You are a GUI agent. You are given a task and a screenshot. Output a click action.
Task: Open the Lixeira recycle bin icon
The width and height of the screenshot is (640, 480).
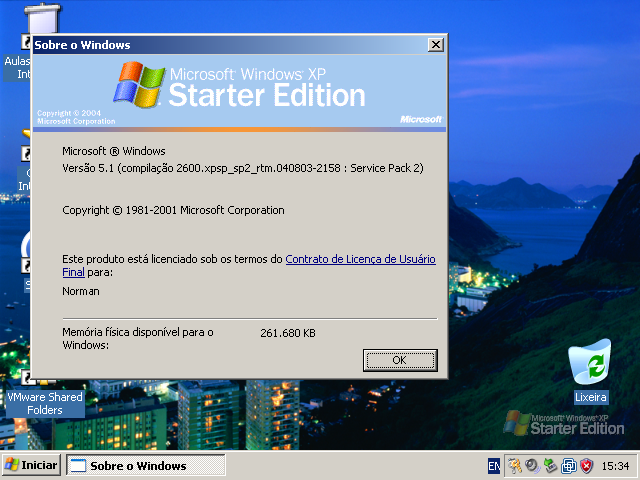pos(590,368)
